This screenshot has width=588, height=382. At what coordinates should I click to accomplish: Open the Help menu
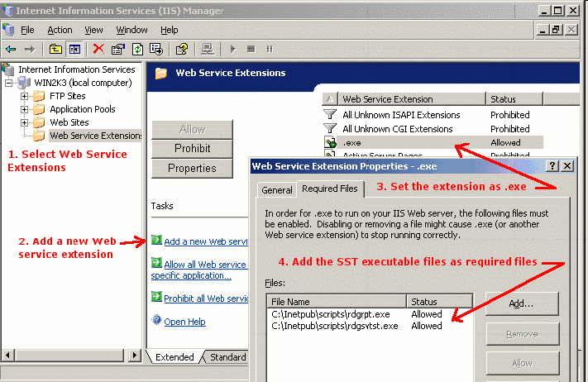(x=170, y=30)
